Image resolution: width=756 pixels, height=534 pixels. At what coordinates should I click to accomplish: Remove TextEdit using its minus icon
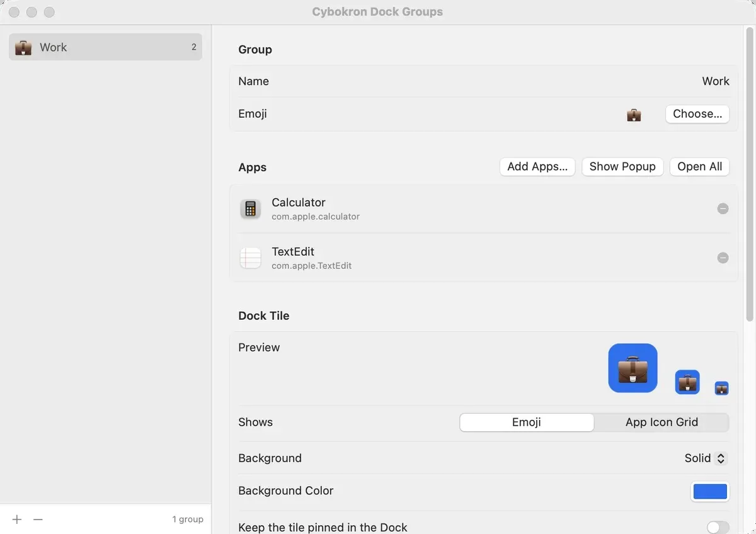(x=723, y=258)
